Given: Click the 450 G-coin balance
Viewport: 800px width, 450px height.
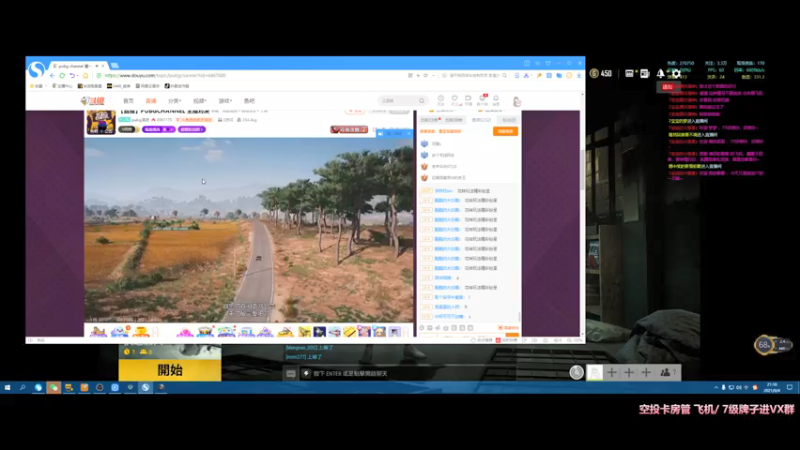Looking at the screenshot, I should click(x=601, y=73).
